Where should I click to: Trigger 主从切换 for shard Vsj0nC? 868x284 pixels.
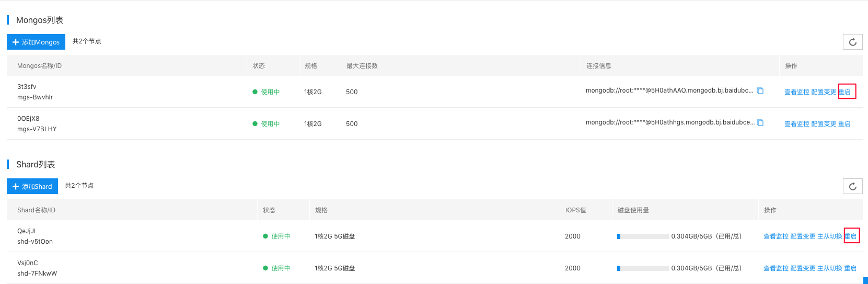(x=830, y=268)
